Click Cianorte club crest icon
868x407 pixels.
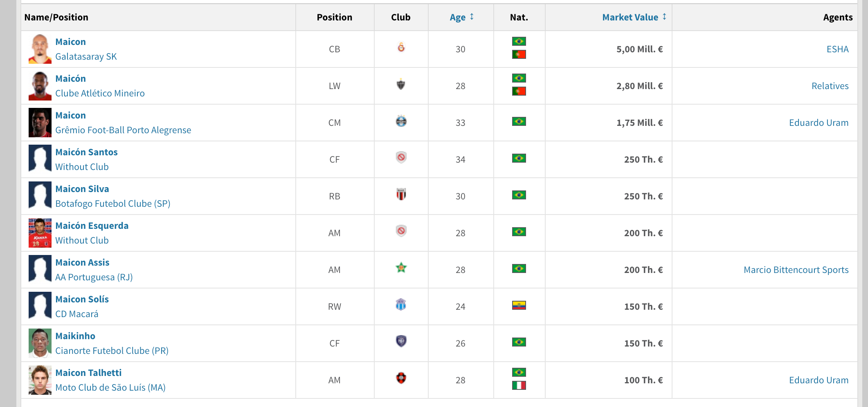pos(401,341)
